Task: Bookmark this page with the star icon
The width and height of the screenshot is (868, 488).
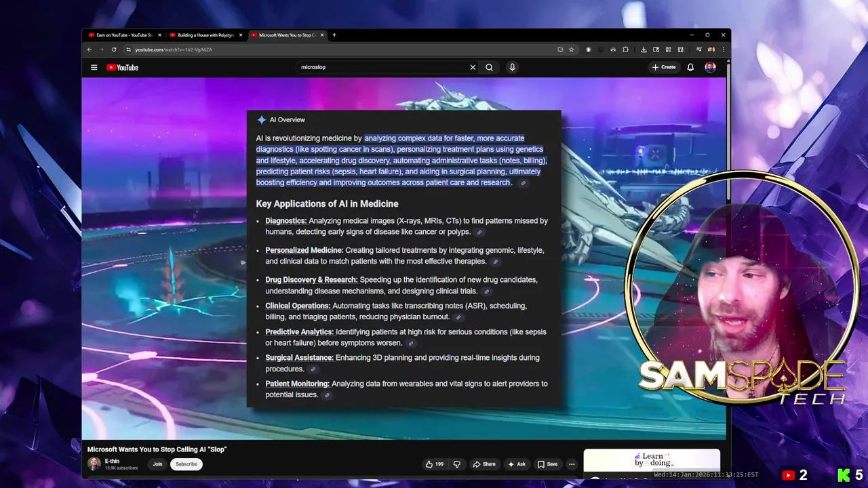Action: pyautogui.click(x=572, y=49)
